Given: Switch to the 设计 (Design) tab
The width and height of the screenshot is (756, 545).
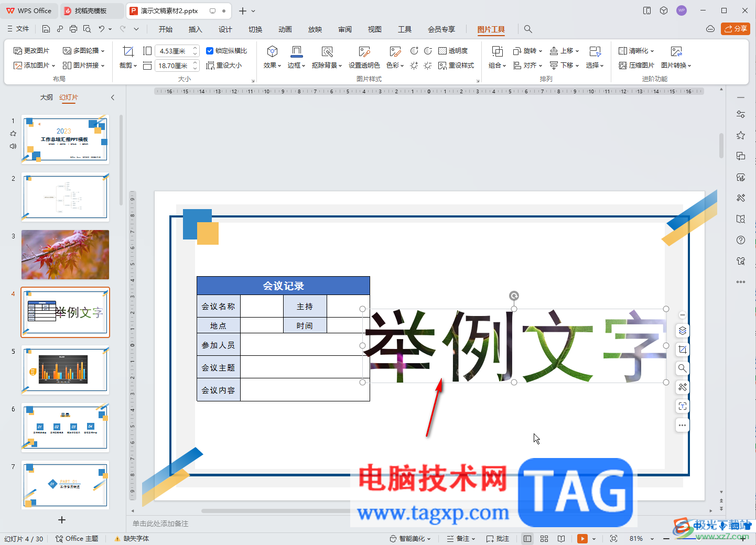Looking at the screenshot, I should 225,29.
